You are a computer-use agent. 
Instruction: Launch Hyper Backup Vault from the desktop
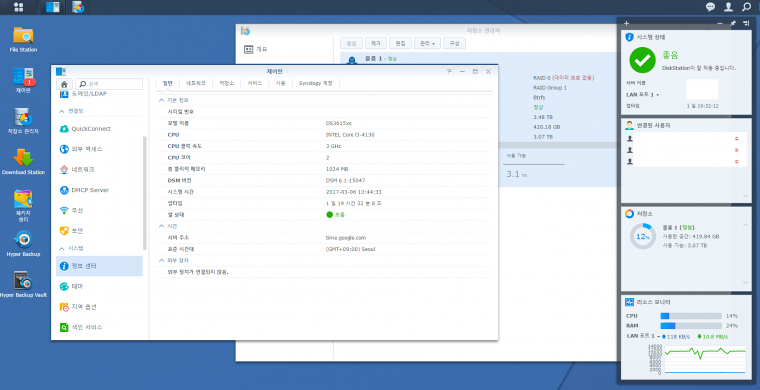tap(23, 284)
